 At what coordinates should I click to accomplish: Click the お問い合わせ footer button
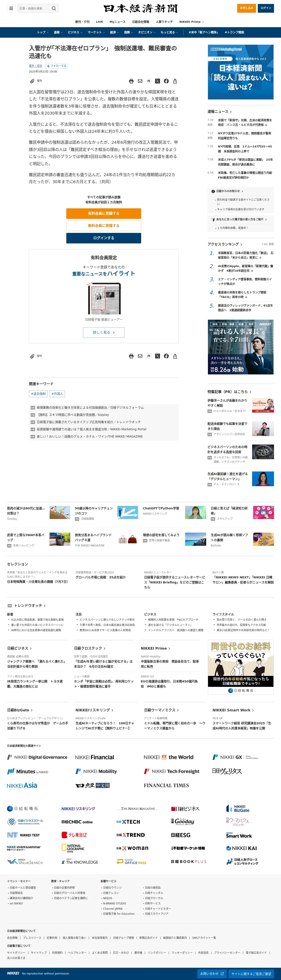tap(212, 973)
